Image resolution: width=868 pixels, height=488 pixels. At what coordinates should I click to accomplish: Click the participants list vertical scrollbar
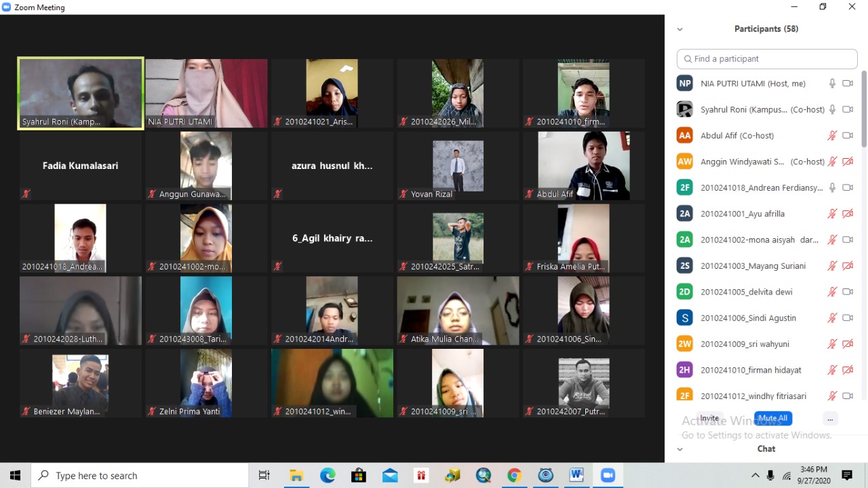click(864, 109)
